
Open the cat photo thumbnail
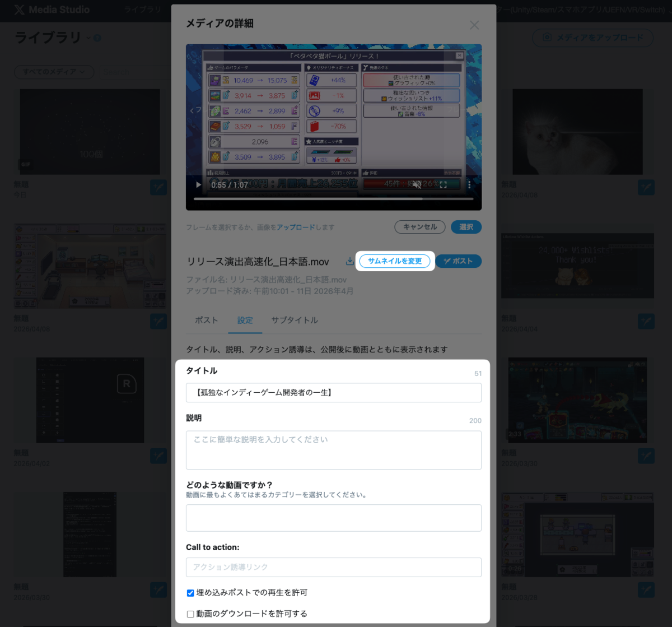click(577, 132)
